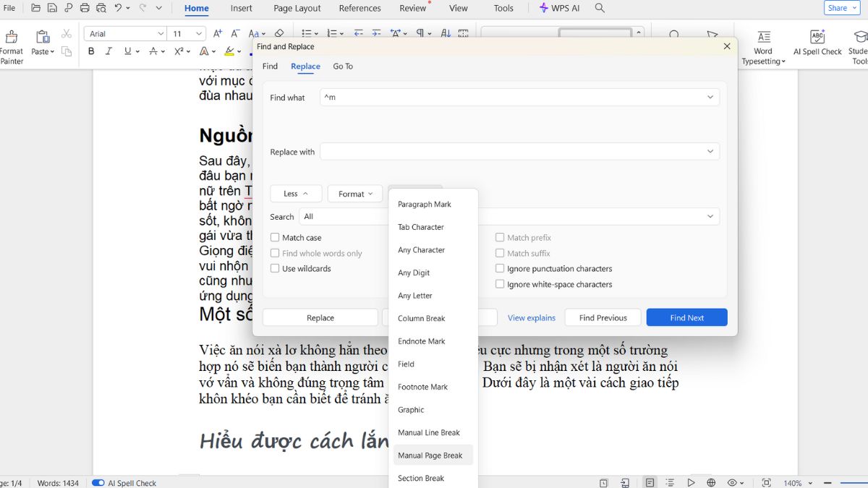
Task: Click the Replace button
Action: pyautogui.click(x=320, y=317)
